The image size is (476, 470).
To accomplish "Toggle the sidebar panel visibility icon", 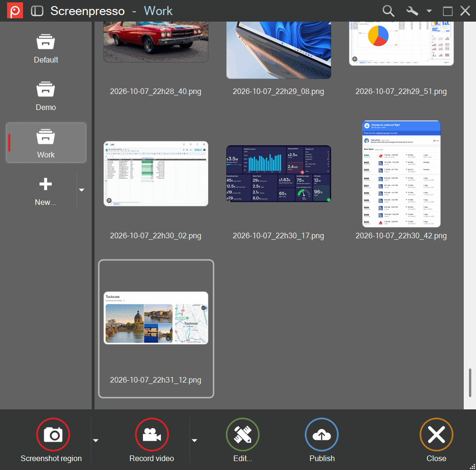I will 37,11.
